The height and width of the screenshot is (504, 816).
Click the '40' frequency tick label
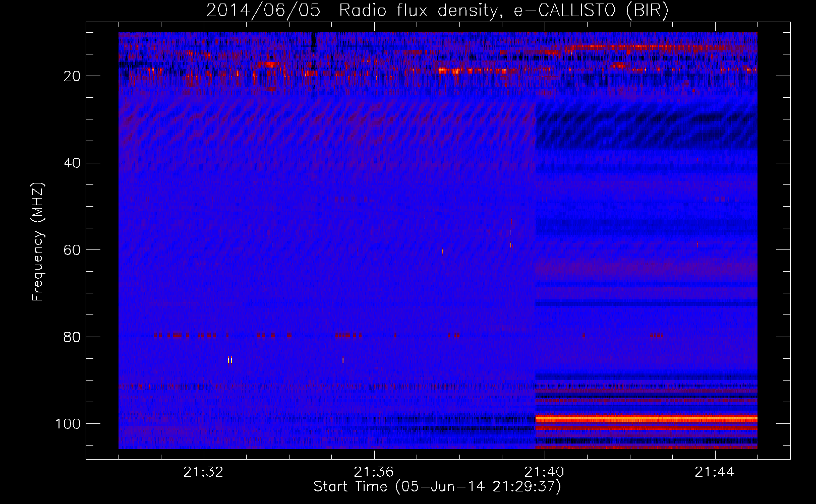point(72,163)
